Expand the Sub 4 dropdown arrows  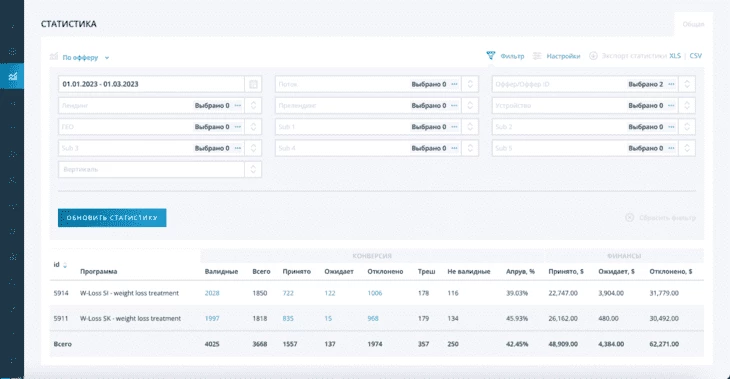pos(470,148)
